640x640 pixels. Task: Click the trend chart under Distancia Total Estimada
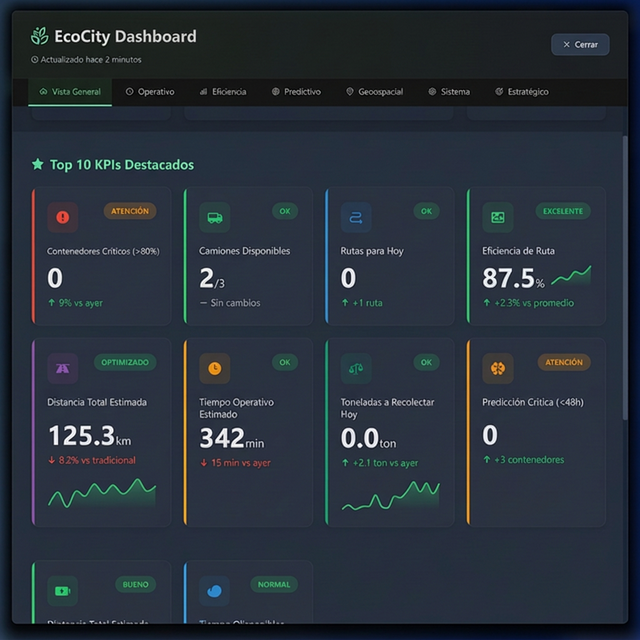102,493
